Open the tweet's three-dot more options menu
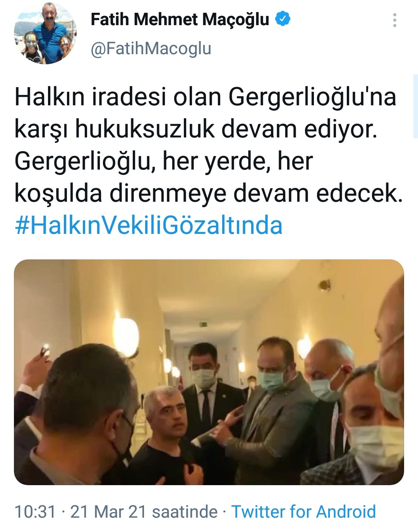 tap(394, 20)
